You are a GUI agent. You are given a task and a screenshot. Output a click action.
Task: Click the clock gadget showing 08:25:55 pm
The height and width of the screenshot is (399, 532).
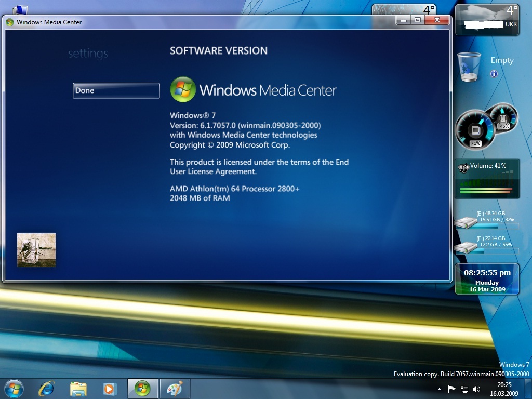tap(487, 278)
